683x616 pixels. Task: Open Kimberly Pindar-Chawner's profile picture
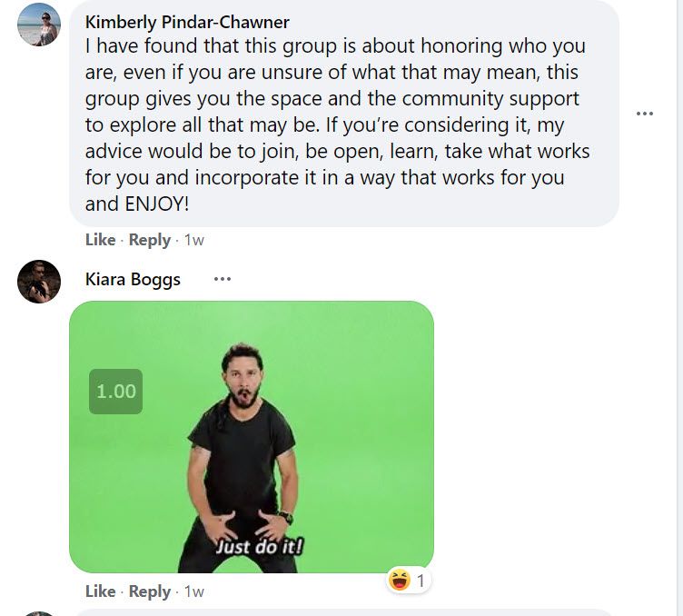[39, 25]
